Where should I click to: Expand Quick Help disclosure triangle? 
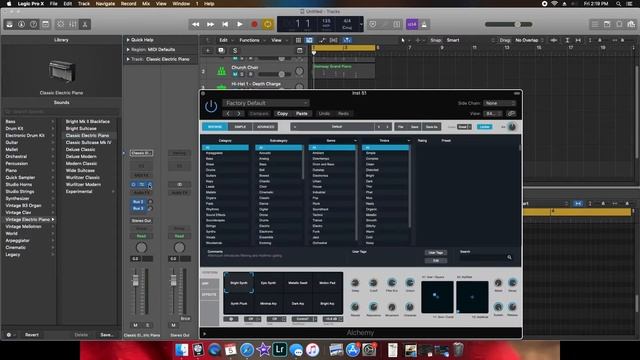click(x=128, y=40)
